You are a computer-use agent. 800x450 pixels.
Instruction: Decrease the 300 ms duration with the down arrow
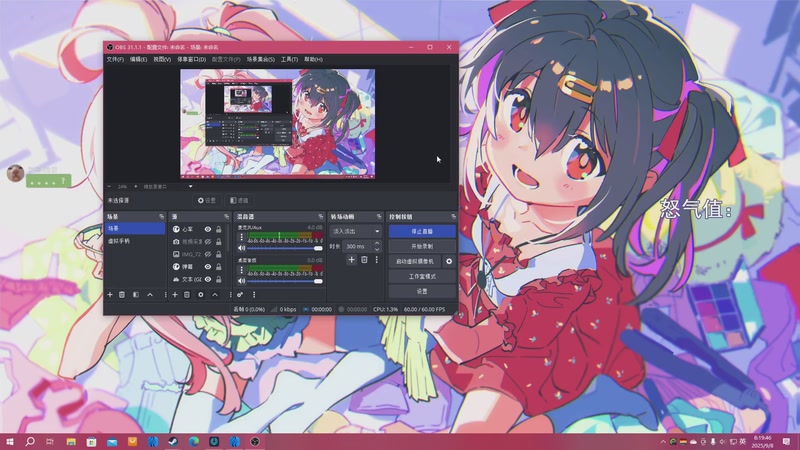click(x=377, y=249)
